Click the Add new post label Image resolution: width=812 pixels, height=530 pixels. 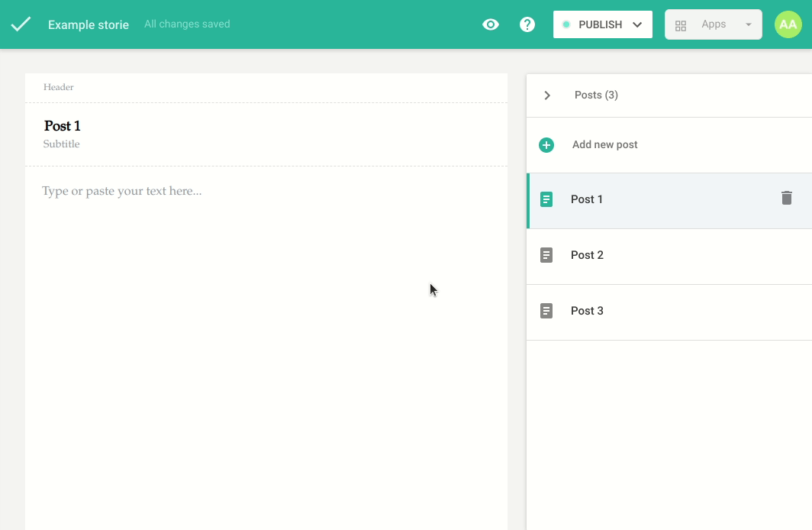click(604, 145)
